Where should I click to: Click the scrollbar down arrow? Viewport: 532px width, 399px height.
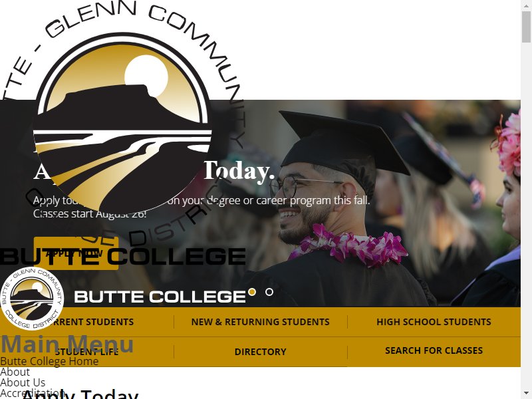coord(526,394)
